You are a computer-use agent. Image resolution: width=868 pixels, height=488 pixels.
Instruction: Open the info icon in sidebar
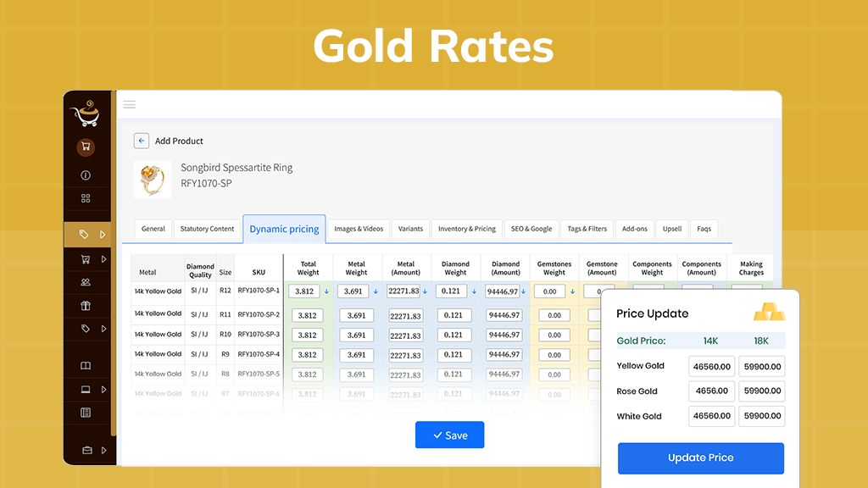[x=86, y=175]
